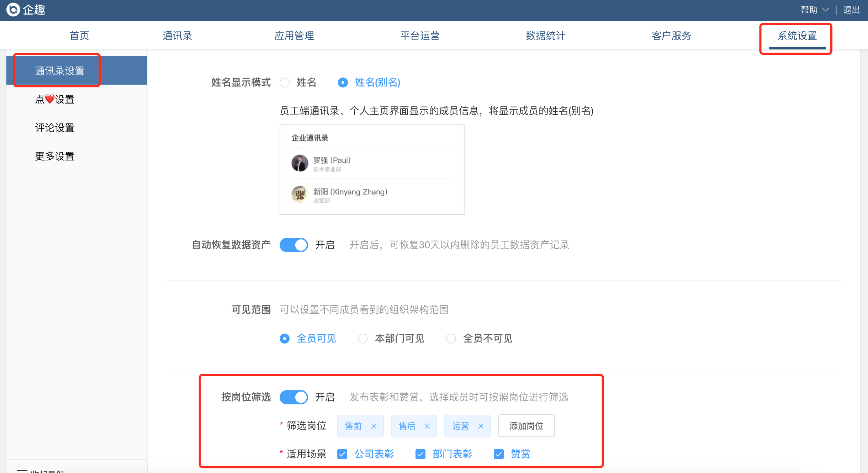Remove the 售前 position tag

pos(374,426)
